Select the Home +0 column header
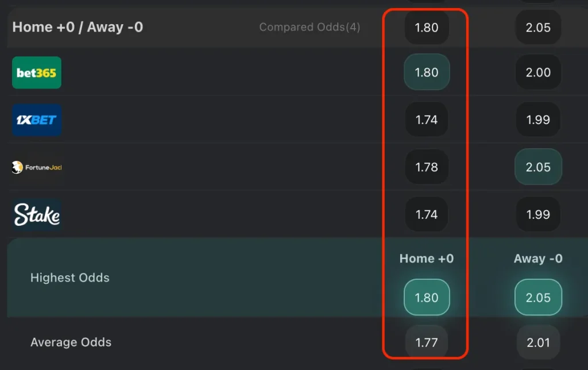The height and width of the screenshot is (370, 588). (x=427, y=259)
